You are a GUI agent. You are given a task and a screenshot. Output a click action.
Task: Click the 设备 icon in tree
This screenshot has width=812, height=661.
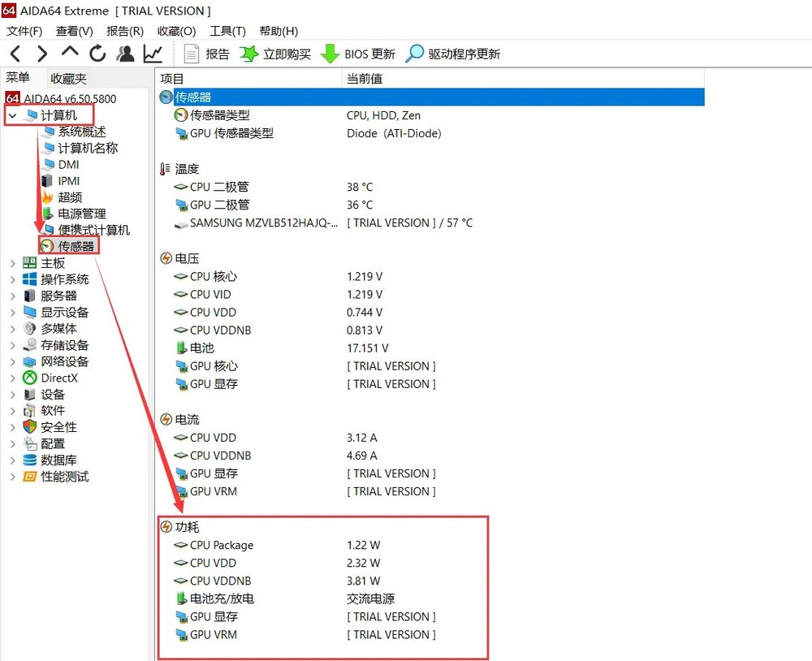(x=29, y=394)
